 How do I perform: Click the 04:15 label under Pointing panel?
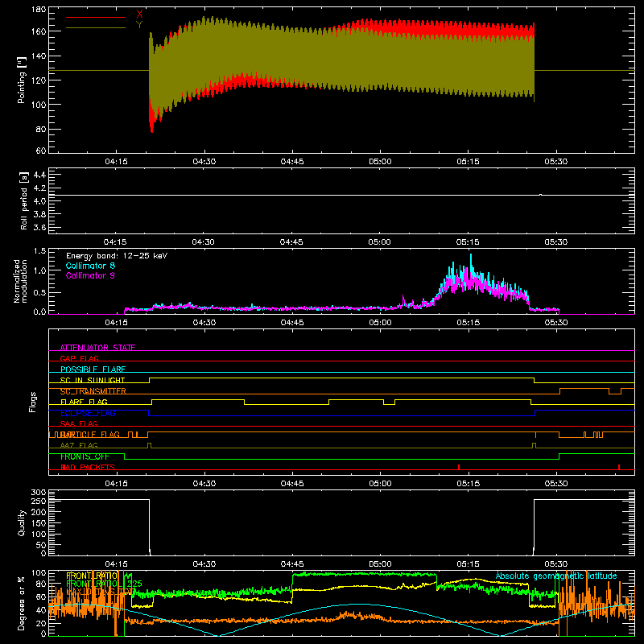click(116, 162)
